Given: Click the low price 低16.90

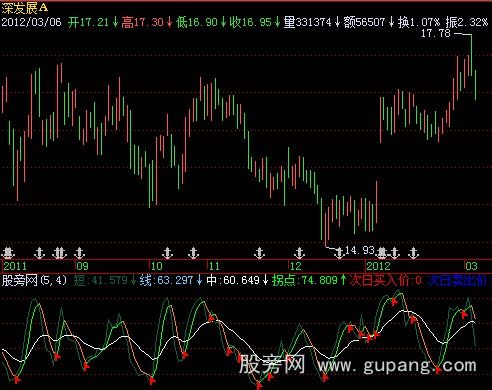Looking at the screenshot, I should point(197,22).
